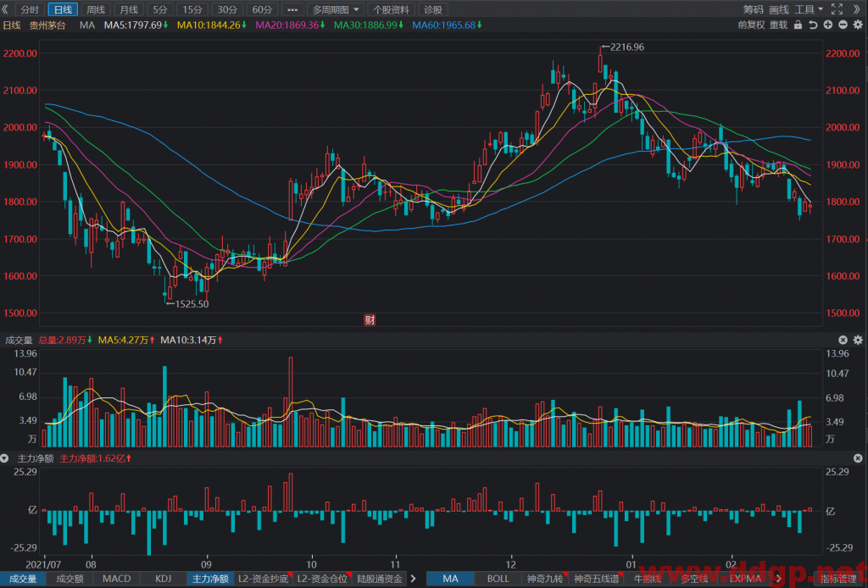This screenshot has width=868, height=588.
Task: Zoom in with the plus circle icon
Action: pyautogui.click(x=828, y=25)
